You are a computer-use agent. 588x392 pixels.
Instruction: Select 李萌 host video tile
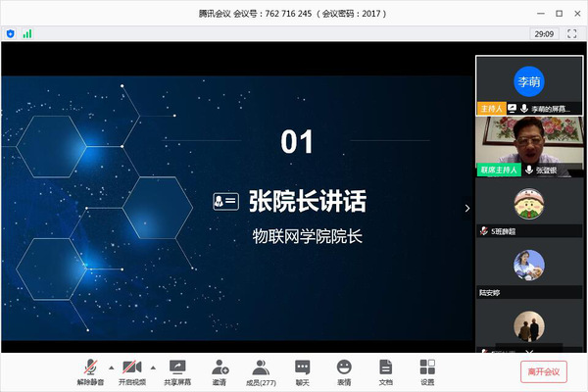point(528,81)
